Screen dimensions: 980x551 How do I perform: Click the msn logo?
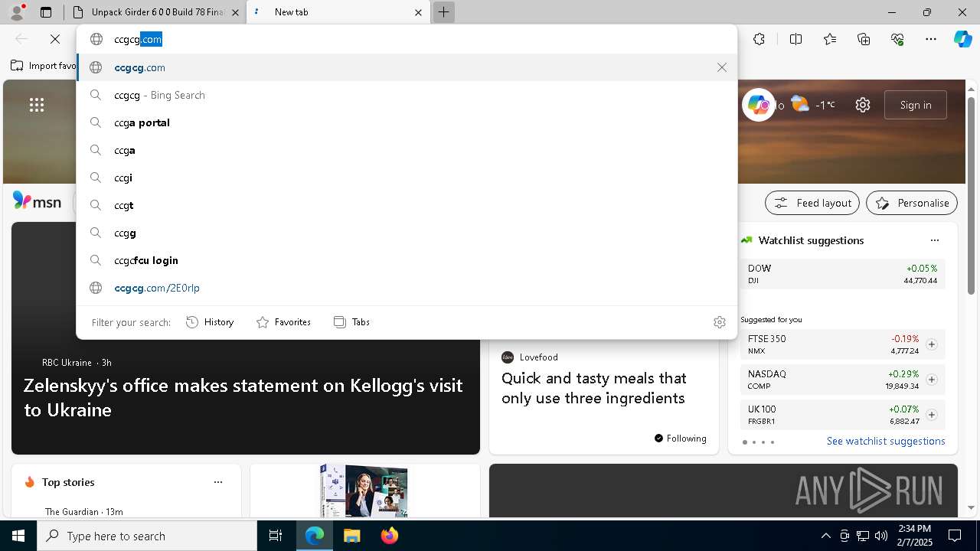point(37,202)
